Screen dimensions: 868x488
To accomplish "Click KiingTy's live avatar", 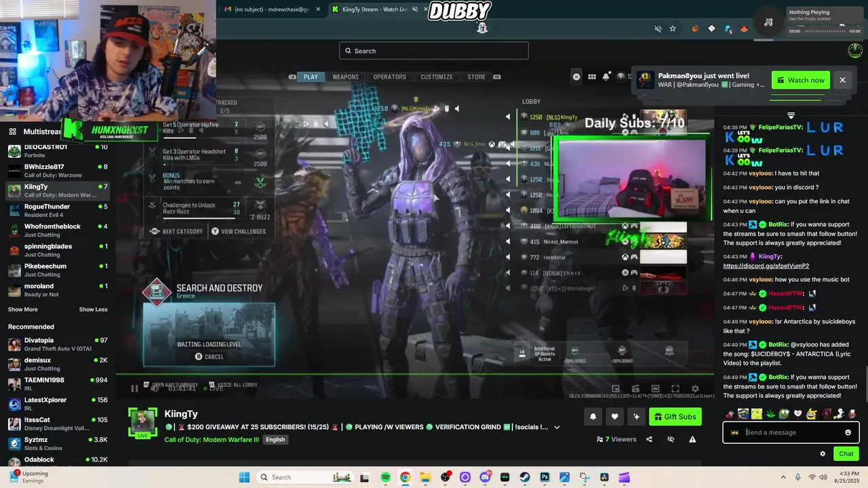I will pos(142,424).
